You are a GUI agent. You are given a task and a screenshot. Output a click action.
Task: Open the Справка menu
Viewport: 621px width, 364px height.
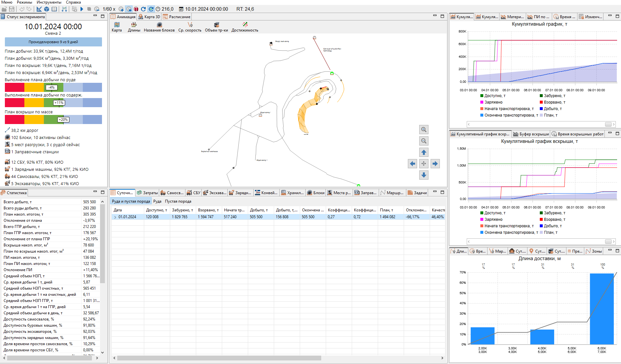point(73,2)
